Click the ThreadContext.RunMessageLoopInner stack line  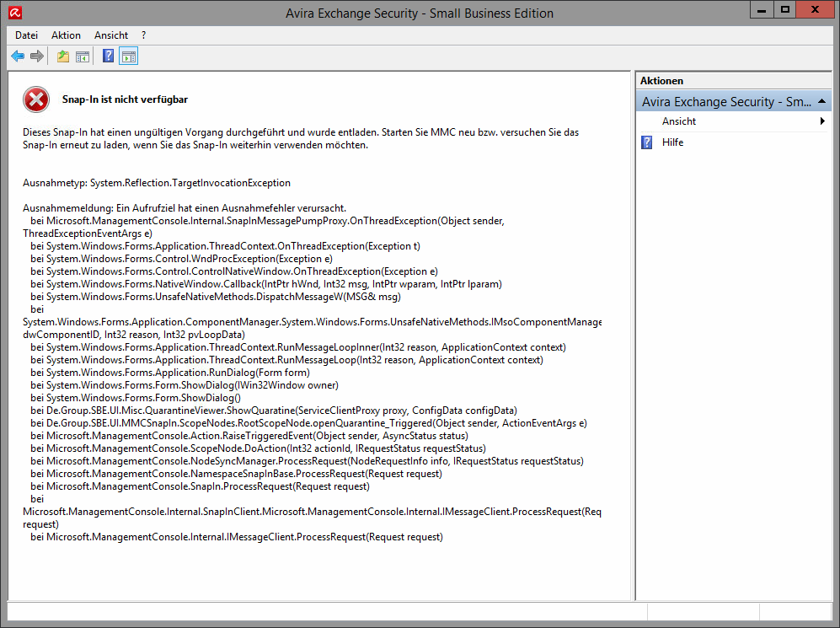pos(298,347)
